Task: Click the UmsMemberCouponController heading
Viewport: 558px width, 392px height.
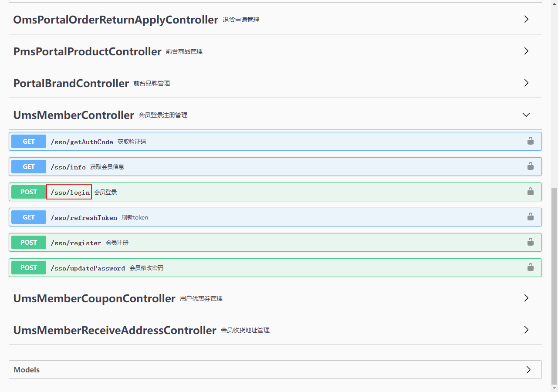Action: (95, 298)
